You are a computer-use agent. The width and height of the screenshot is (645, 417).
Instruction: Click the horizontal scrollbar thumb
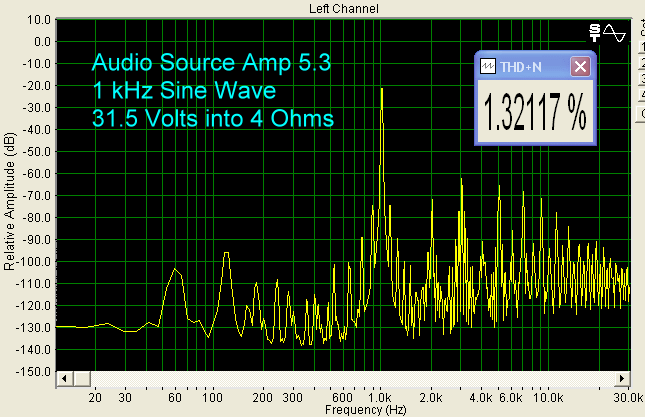click(x=82, y=378)
